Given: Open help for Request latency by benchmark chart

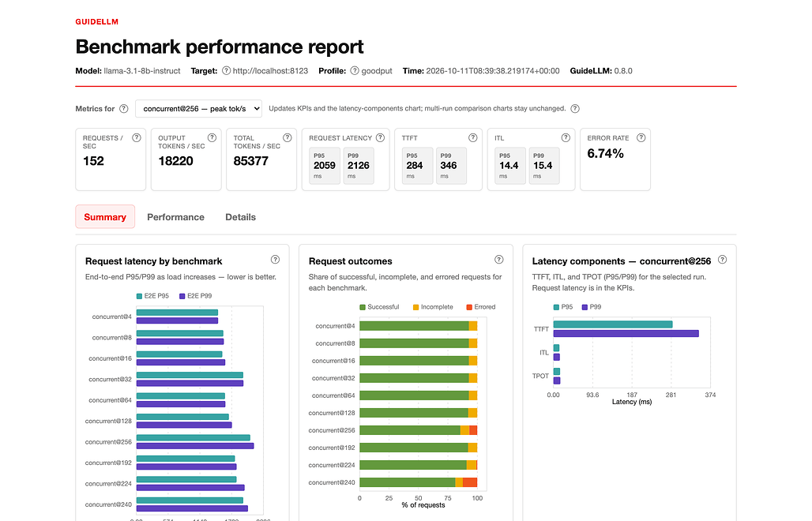Looking at the screenshot, I should coord(275,260).
